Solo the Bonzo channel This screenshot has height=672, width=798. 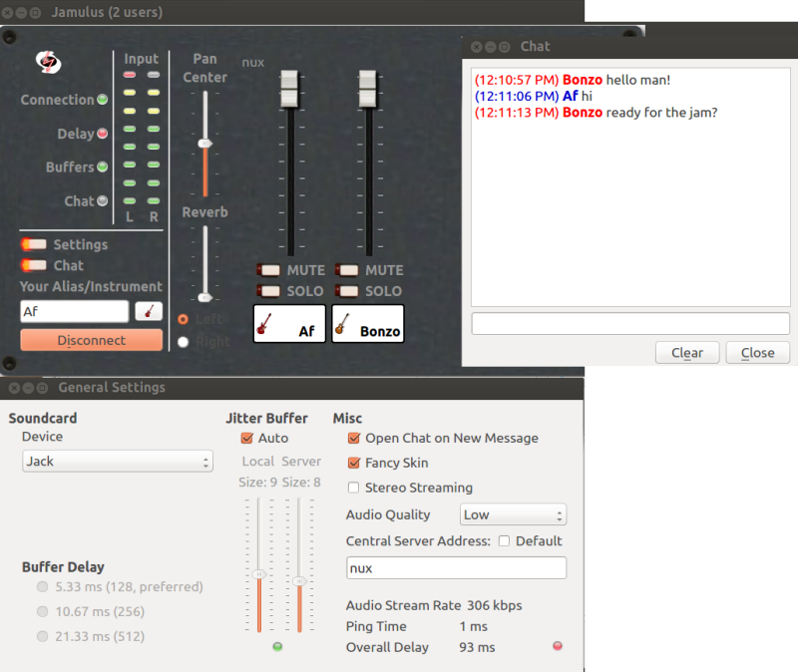click(347, 291)
